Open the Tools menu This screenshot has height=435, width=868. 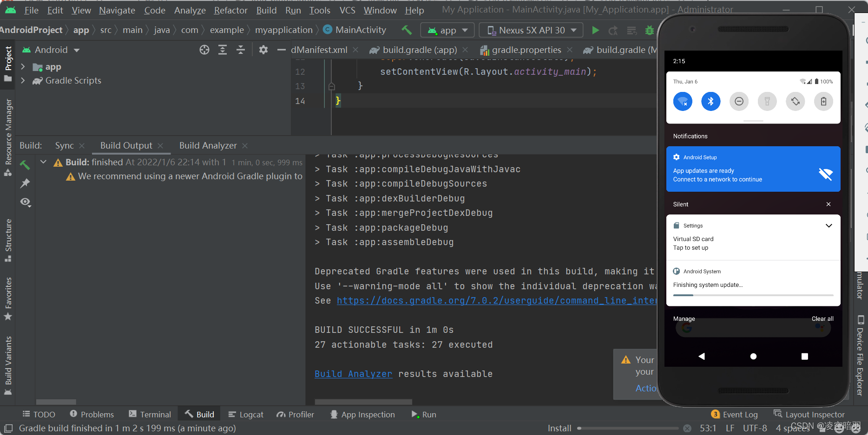coord(320,10)
